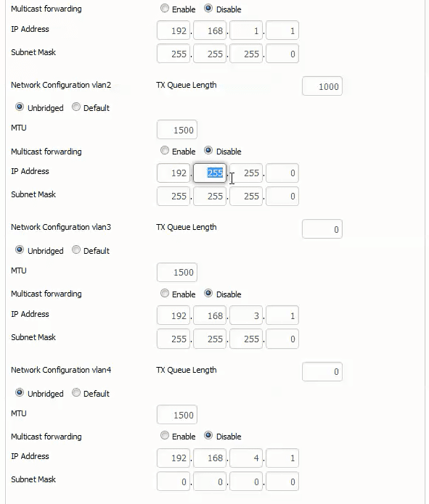Viewport: 429px width, 504px height.
Task: Enable multicast forwarding for vlan3
Action: click(x=165, y=293)
